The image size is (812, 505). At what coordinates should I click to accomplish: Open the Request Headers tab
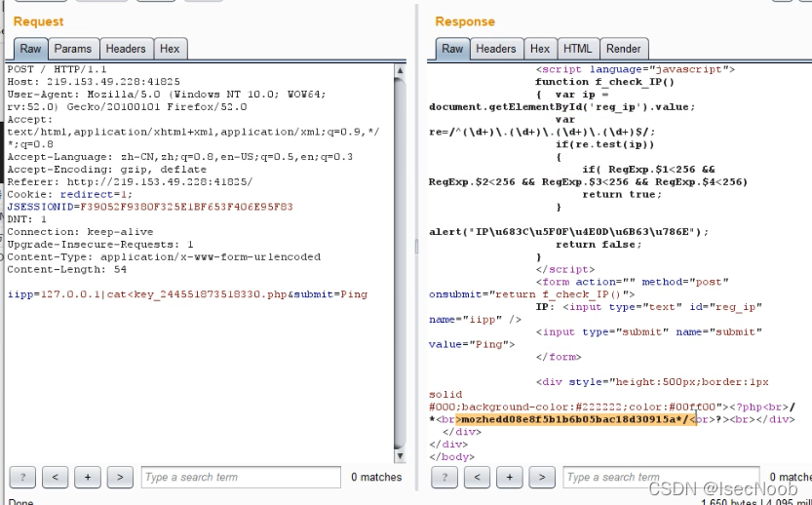[x=126, y=49]
